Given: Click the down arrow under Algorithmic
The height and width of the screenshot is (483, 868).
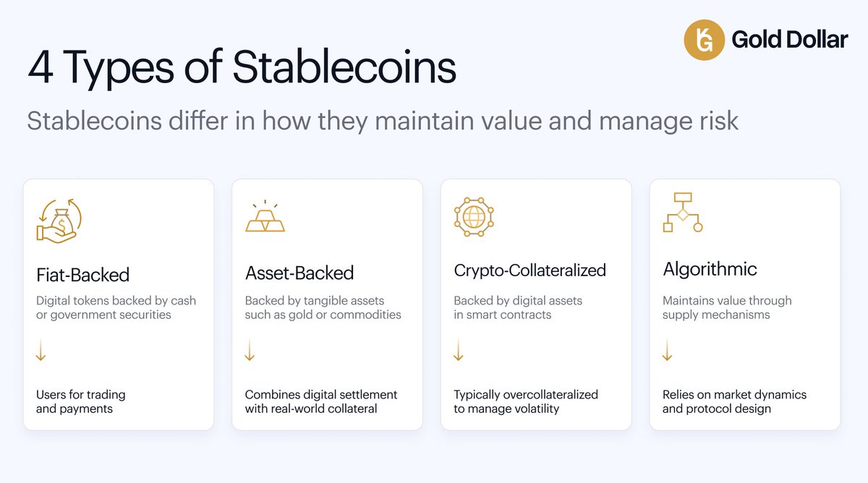Looking at the screenshot, I should [668, 351].
